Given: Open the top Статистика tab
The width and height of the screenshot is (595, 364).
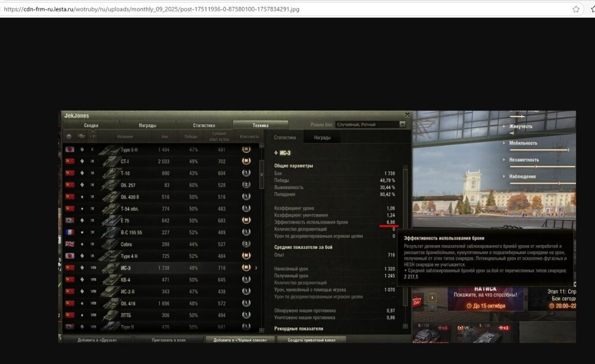Looking at the screenshot, I should click(203, 125).
